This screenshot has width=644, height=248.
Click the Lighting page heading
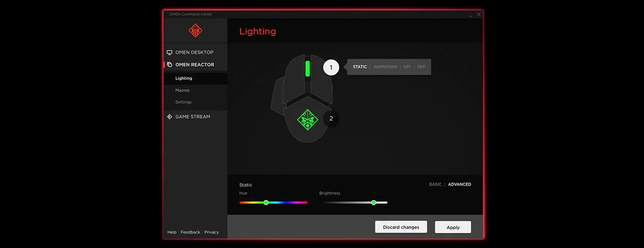(x=258, y=31)
